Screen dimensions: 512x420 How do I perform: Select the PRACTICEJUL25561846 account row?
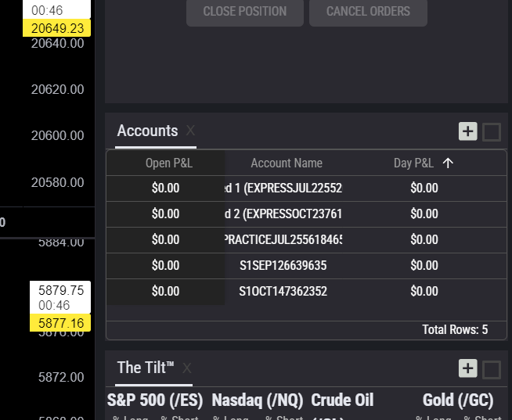point(287,239)
